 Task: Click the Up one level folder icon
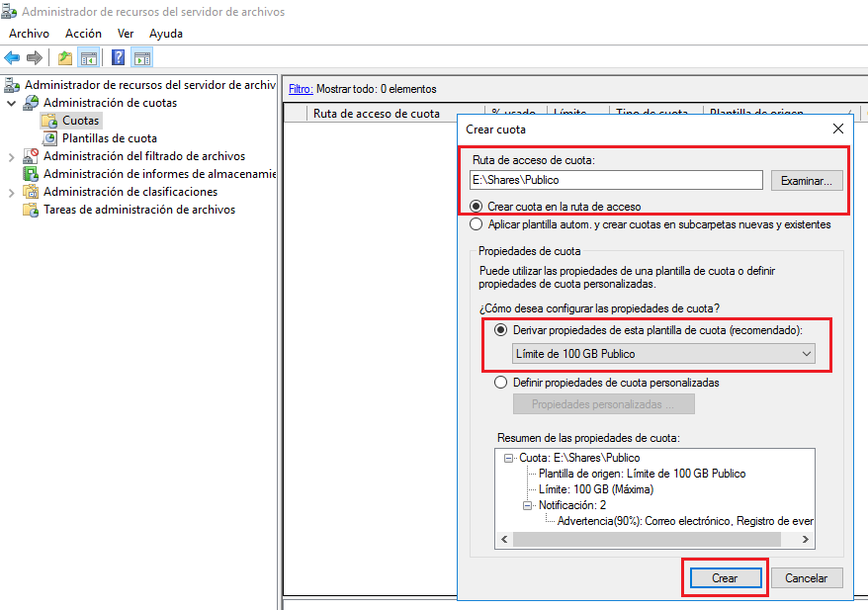click(x=65, y=57)
